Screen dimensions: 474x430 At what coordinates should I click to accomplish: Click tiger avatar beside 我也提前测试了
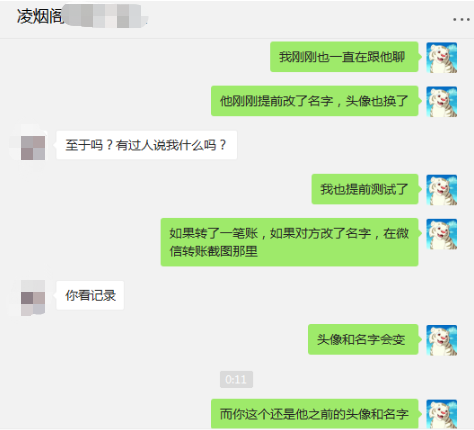(x=442, y=190)
